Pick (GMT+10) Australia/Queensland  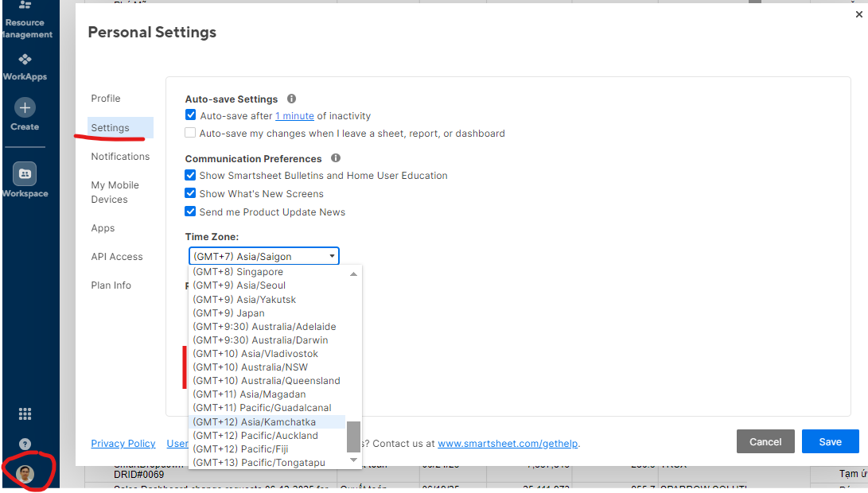(x=267, y=381)
